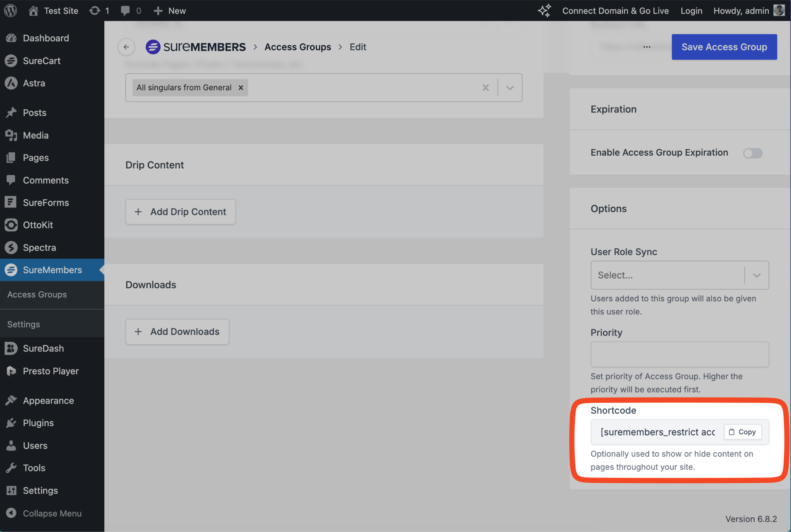This screenshot has height=532, width=791.
Task: Click the SureMembers logo in header
Action: tap(195, 47)
